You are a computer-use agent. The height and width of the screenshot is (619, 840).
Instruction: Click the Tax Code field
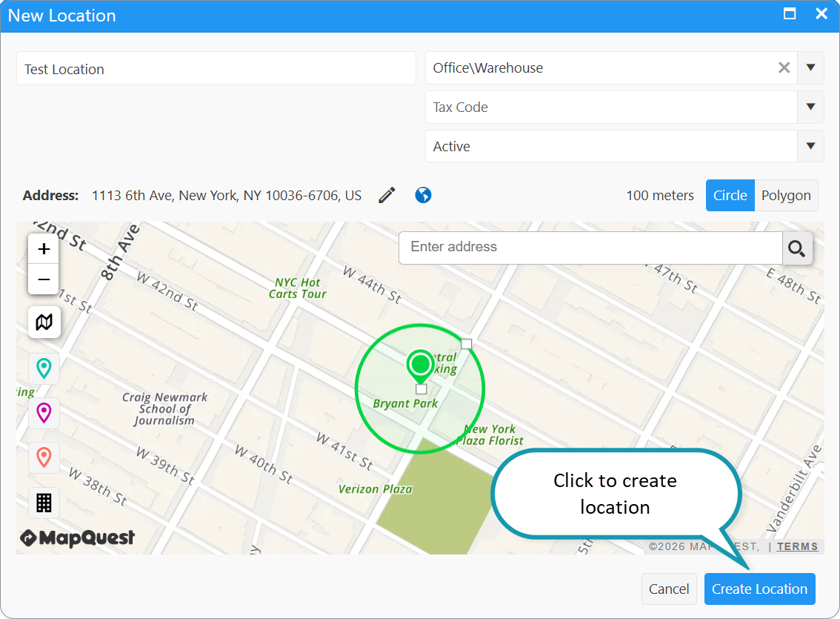click(x=611, y=107)
